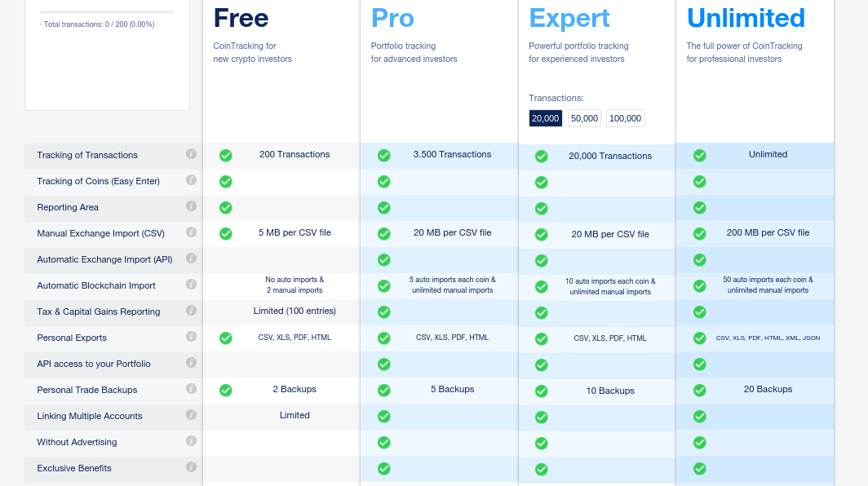Click '5 auto imports each coin' cell under Pro
868x486 pixels.
[x=452, y=285]
